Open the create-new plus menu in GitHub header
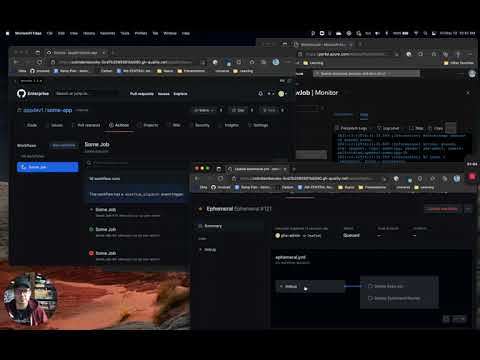 tap(270, 94)
